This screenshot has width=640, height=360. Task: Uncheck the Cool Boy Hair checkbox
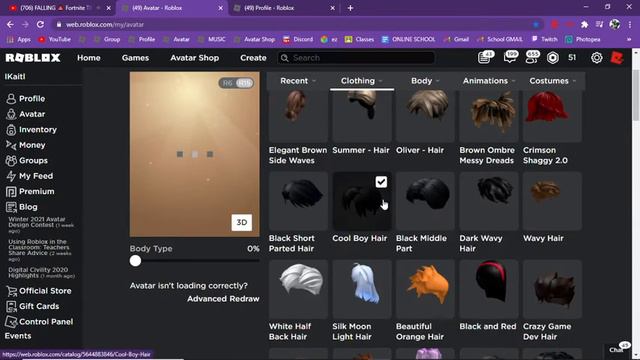point(381,182)
